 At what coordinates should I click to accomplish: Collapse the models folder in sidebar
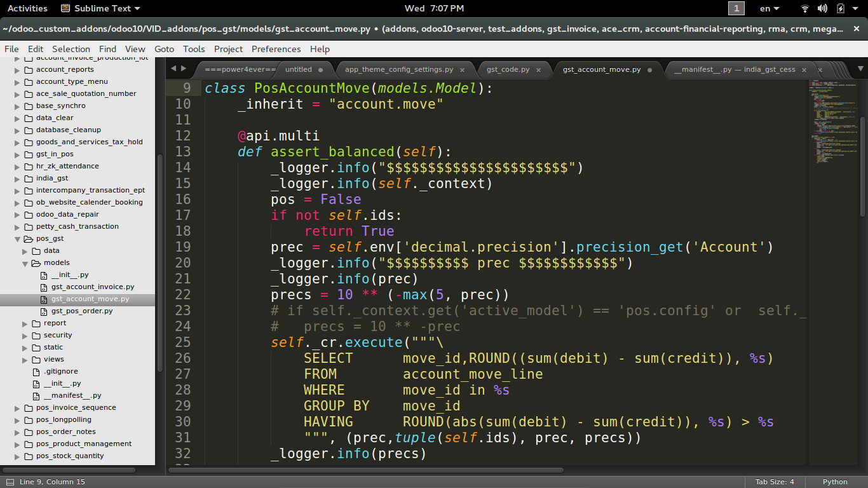25,263
